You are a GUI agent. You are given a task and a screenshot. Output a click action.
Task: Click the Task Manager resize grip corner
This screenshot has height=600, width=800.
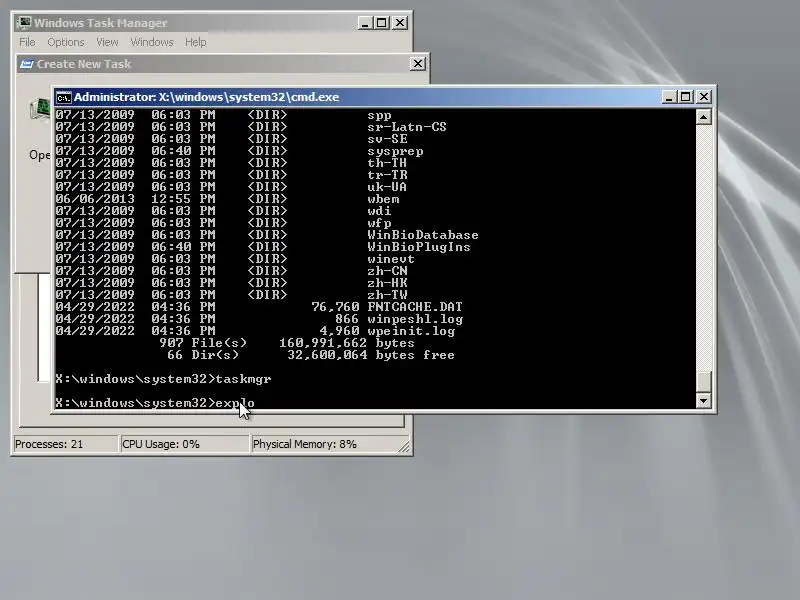(x=404, y=446)
